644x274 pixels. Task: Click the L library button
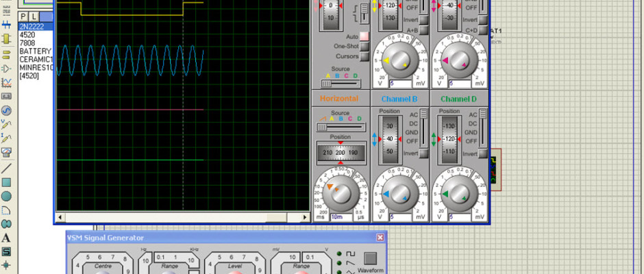[x=34, y=16]
